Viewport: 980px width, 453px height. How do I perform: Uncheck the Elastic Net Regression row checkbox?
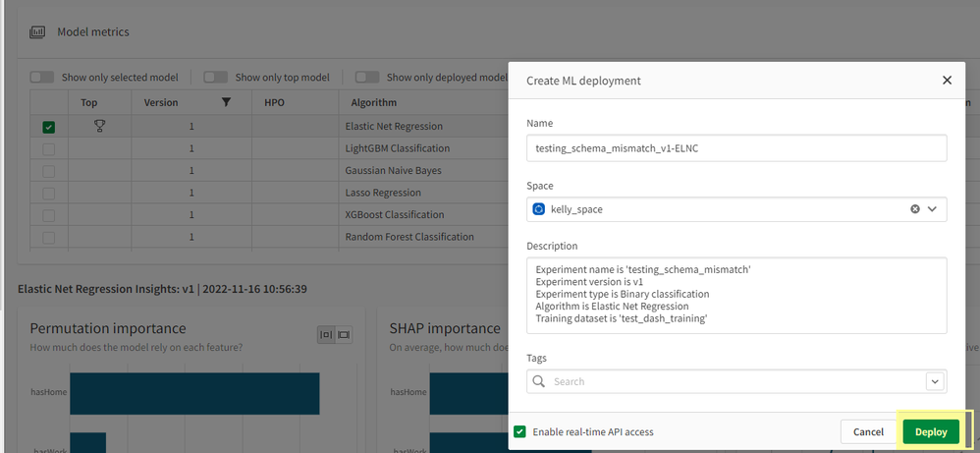[49, 127]
